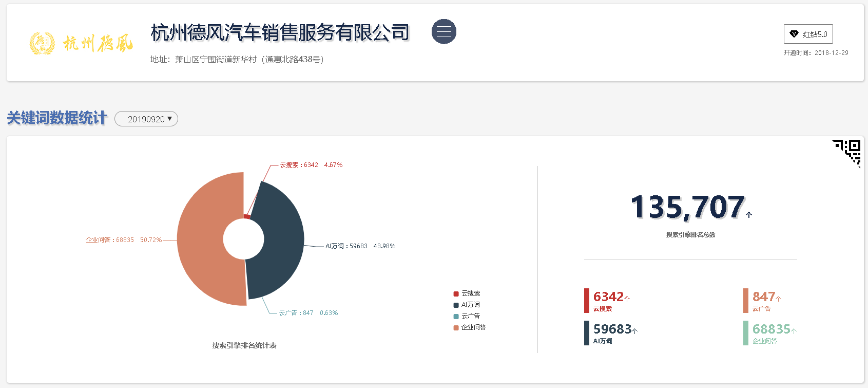
Task: Click pie label 企业问答 : 68835 50.72%
Action: pyautogui.click(x=124, y=240)
